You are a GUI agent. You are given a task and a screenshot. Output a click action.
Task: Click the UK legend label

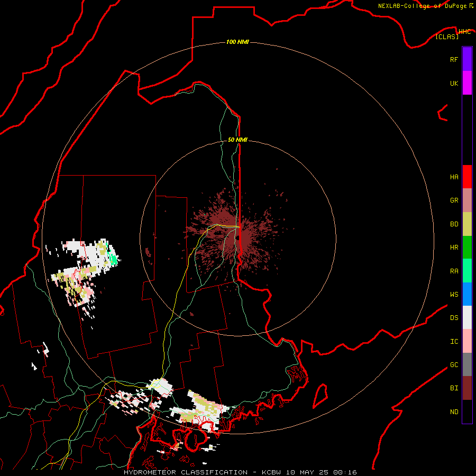pyautogui.click(x=454, y=83)
